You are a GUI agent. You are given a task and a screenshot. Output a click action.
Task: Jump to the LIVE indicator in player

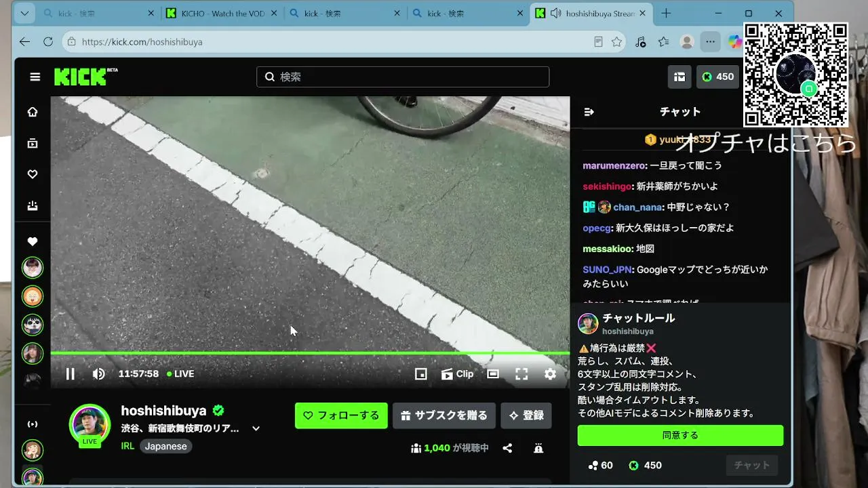(x=180, y=373)
